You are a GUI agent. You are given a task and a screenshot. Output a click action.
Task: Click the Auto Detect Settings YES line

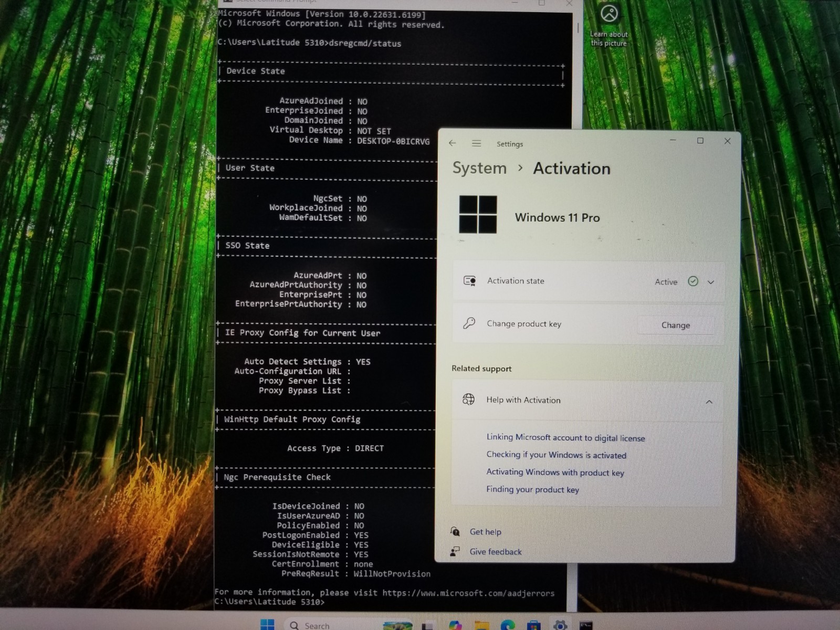click(x=307, y=361)
